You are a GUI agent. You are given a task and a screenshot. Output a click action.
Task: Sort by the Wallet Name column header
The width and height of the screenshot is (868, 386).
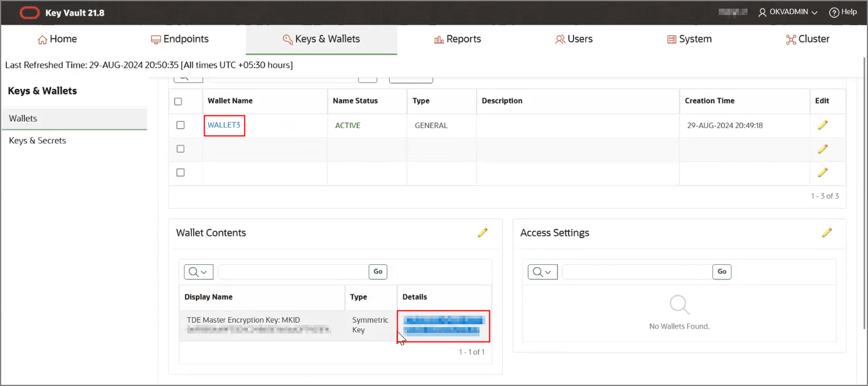click(230, 100)
